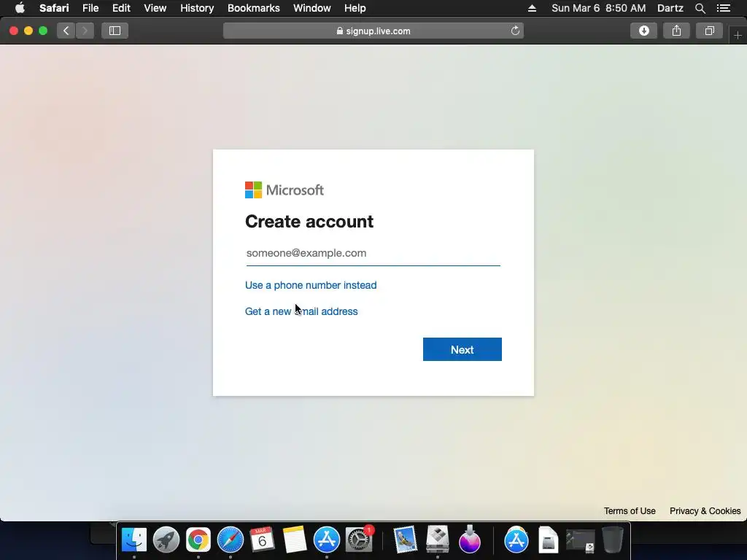Close the Safari window

[14, 31]
